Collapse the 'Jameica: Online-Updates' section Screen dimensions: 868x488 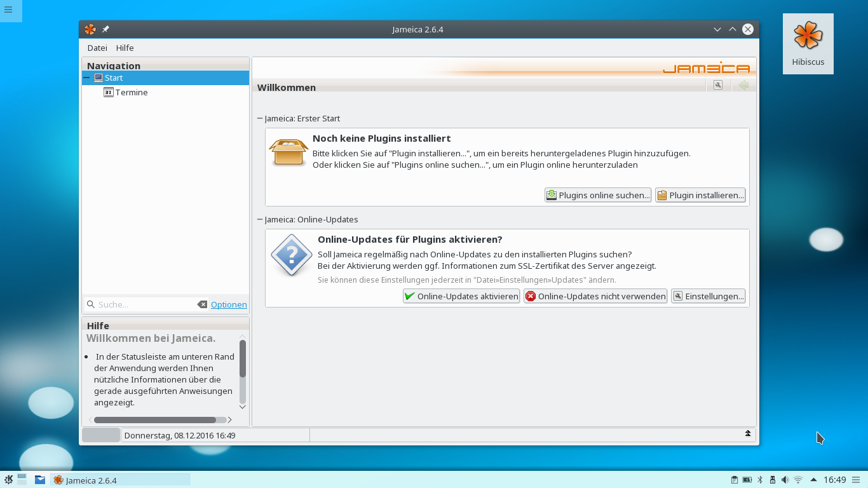click(x=260, y=219)
